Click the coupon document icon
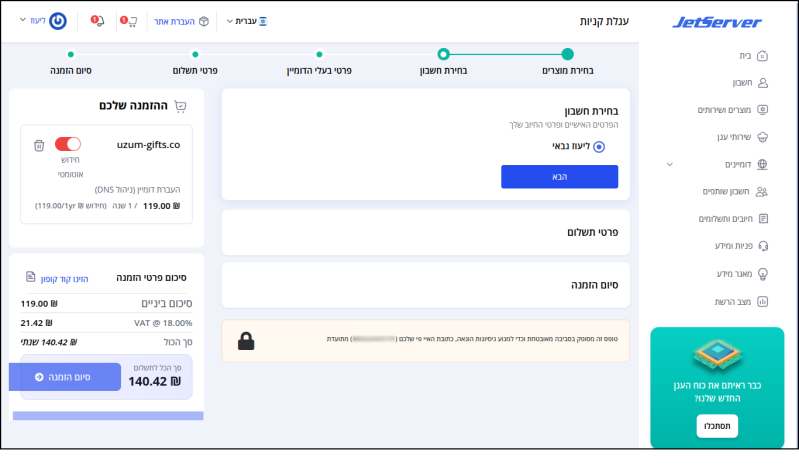Viewport: 799px width, 467px height. [31, 277]
